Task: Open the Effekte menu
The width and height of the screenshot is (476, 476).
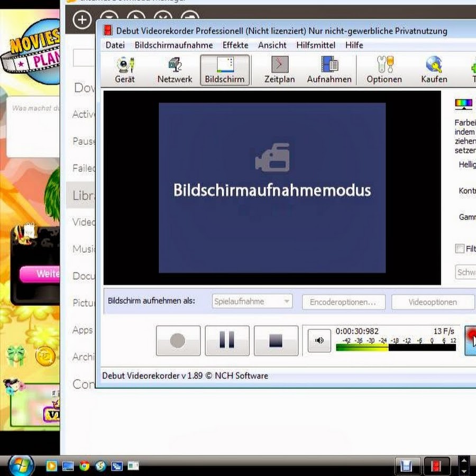Action: [x=235, y=45]
